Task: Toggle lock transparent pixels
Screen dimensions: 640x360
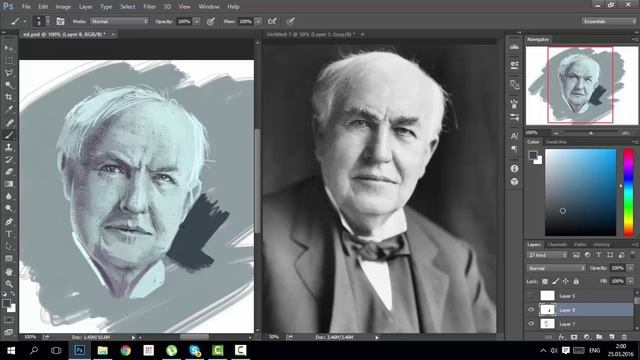Action: 545,281
